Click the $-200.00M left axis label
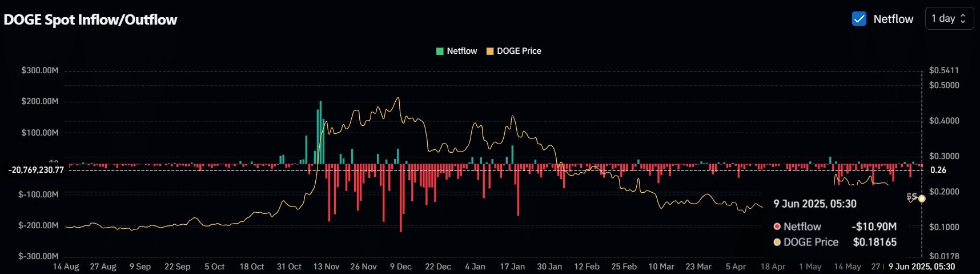This screenshot has width=980, height=274. [39, 225]
